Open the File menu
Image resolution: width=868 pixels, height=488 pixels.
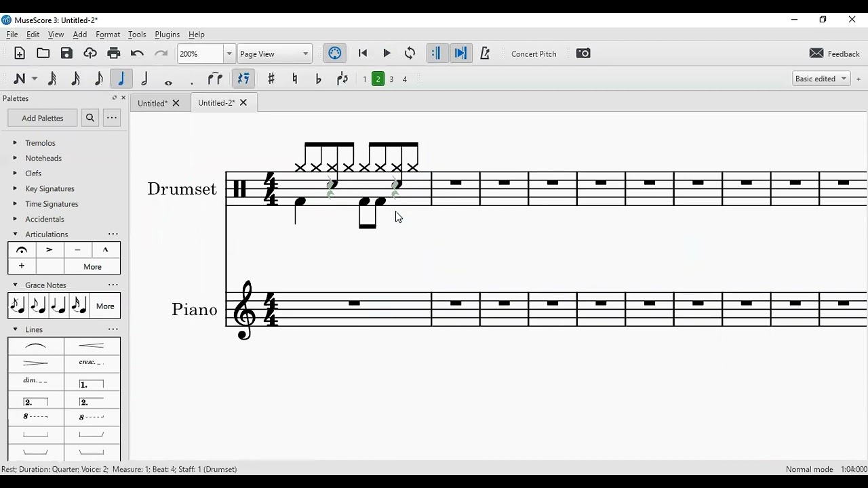[12, 35]
